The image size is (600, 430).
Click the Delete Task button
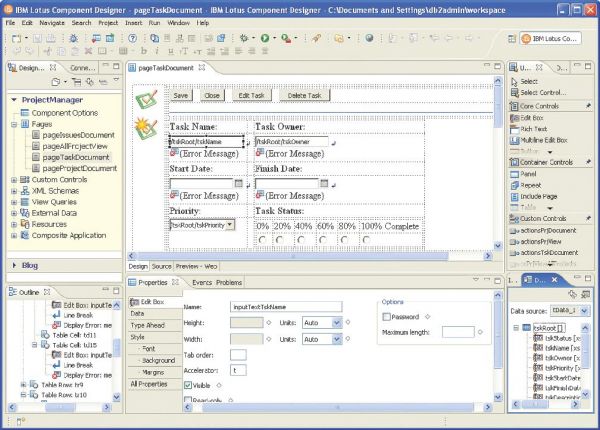pyautogui.click(x=305, y=95)
